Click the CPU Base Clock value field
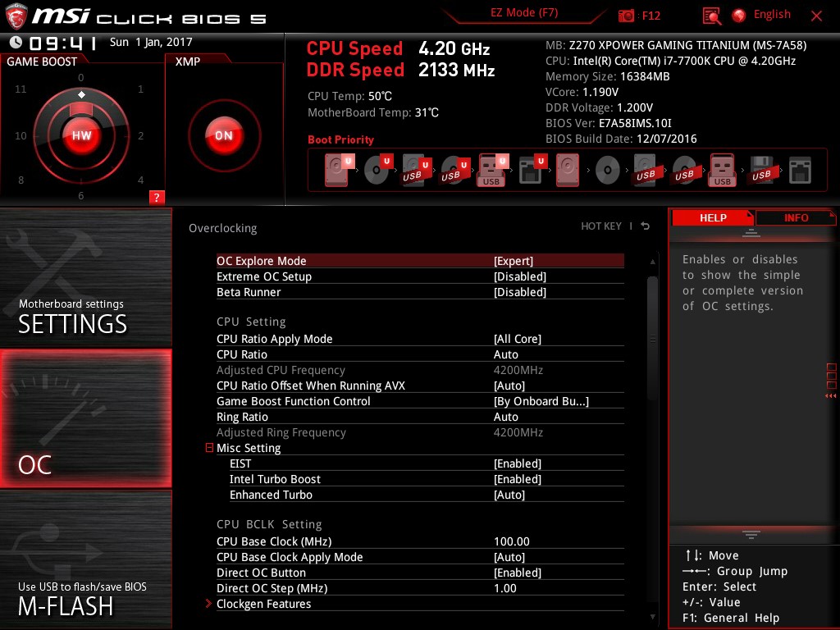Image resolution: width=840 pixels, height=630 pixels. tap(511, 541)
